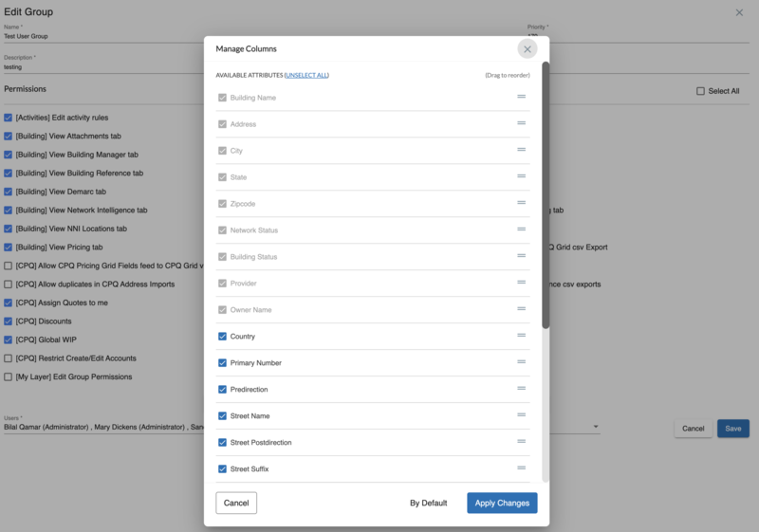
Task: Check the Select All permissions checkbox
Action: (700, 91)
